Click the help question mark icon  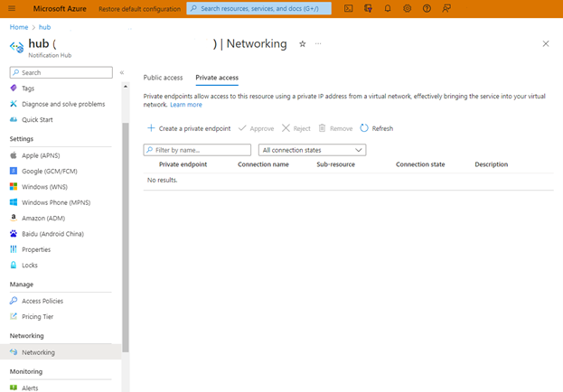(427, 8)
